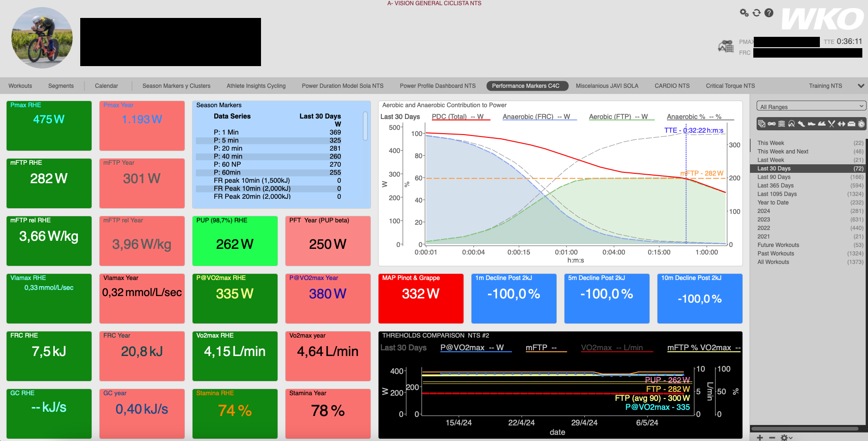Filter ranges by running shoe icon
Image resolution: width=868 pixels, height=441 pixels.
tap(801, 124)
